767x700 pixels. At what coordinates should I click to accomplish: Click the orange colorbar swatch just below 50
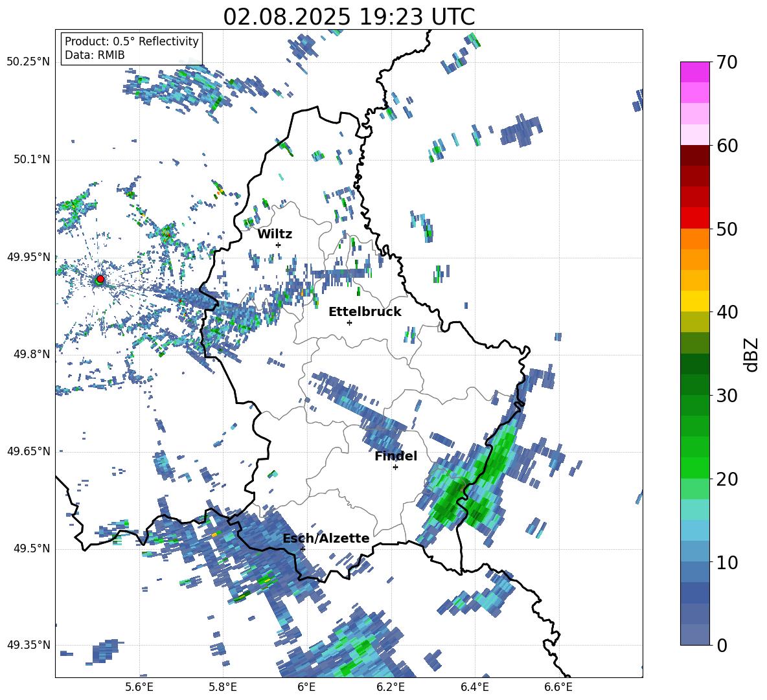[695, 238]
